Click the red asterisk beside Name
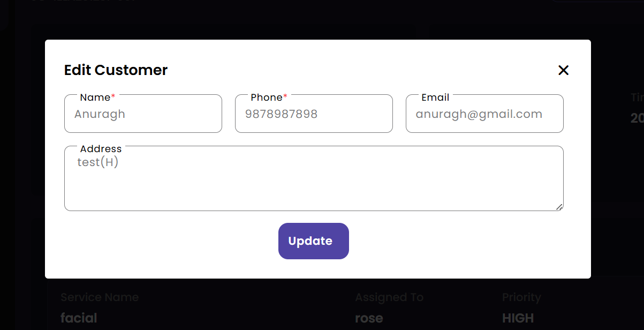Screen dimensions: 644x330 113,97
